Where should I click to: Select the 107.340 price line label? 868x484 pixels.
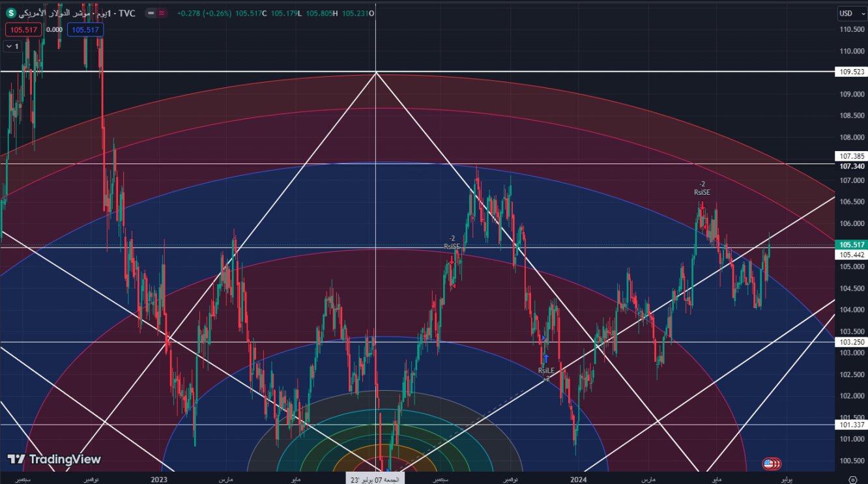[x=852, y=166]
